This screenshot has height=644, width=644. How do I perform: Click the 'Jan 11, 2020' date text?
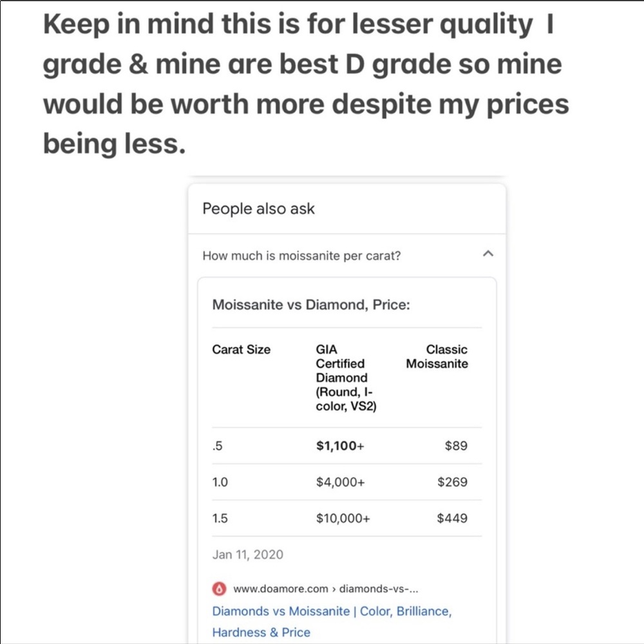[247, 554]
